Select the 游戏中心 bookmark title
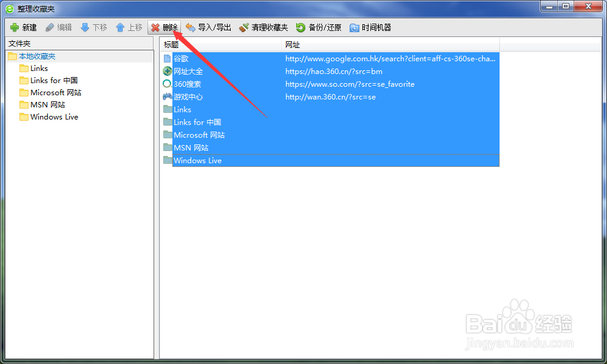Viewport: 607px width, 364px height. coord(188,96)
